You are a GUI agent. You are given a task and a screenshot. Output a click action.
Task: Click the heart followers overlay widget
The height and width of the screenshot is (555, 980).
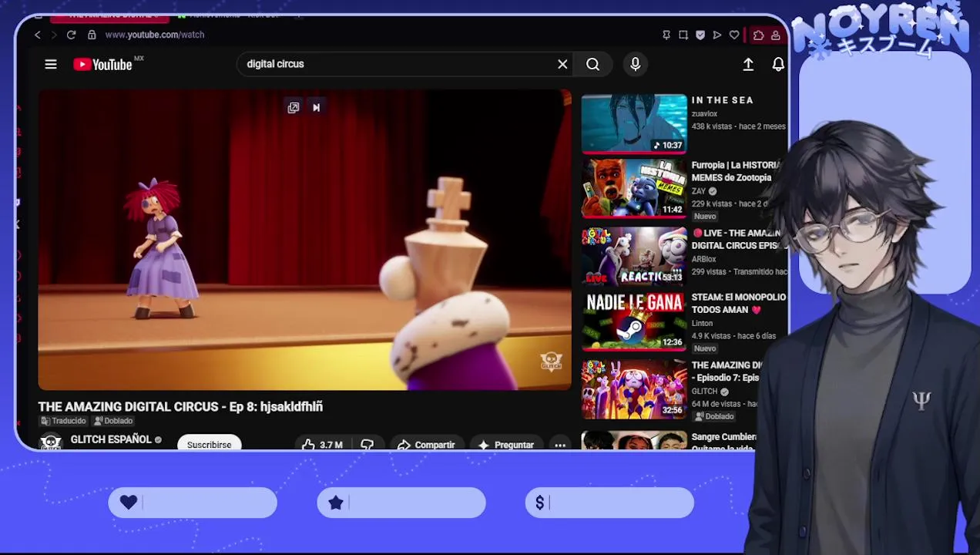point(193,503)
